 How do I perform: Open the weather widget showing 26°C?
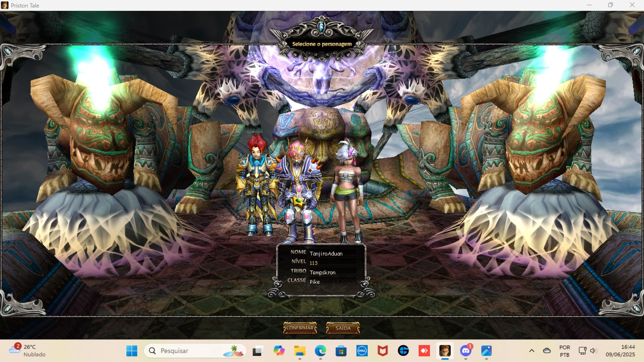(x=28, y=351)
